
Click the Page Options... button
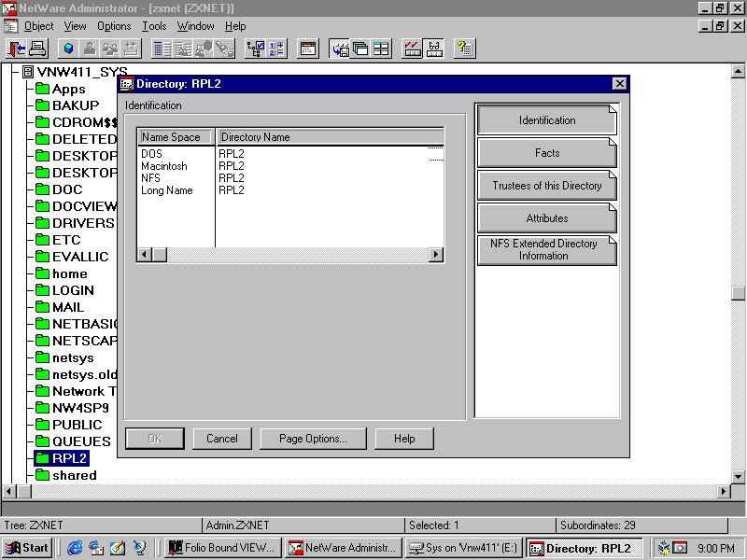[x=313, y=439]
